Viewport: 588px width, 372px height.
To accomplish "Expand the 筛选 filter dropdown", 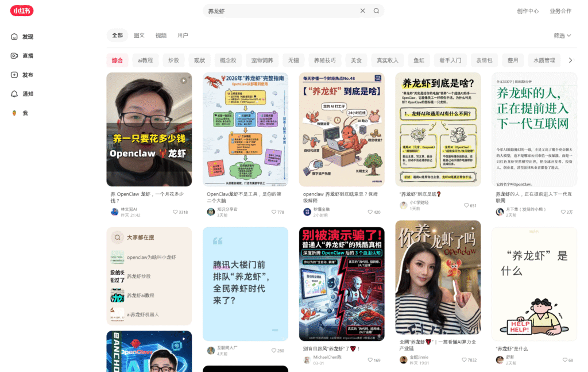I will coord(562,36).
